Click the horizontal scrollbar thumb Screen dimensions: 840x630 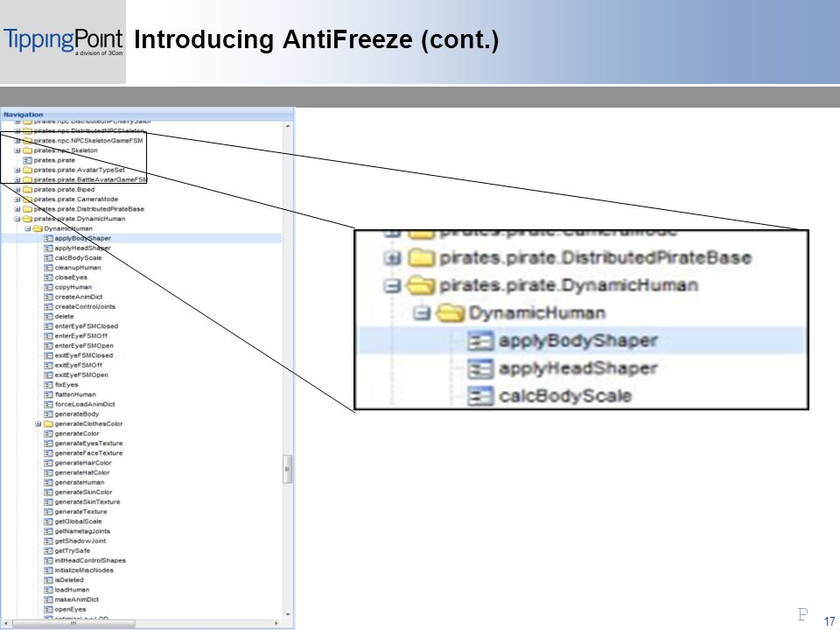(x=73, y=624)
